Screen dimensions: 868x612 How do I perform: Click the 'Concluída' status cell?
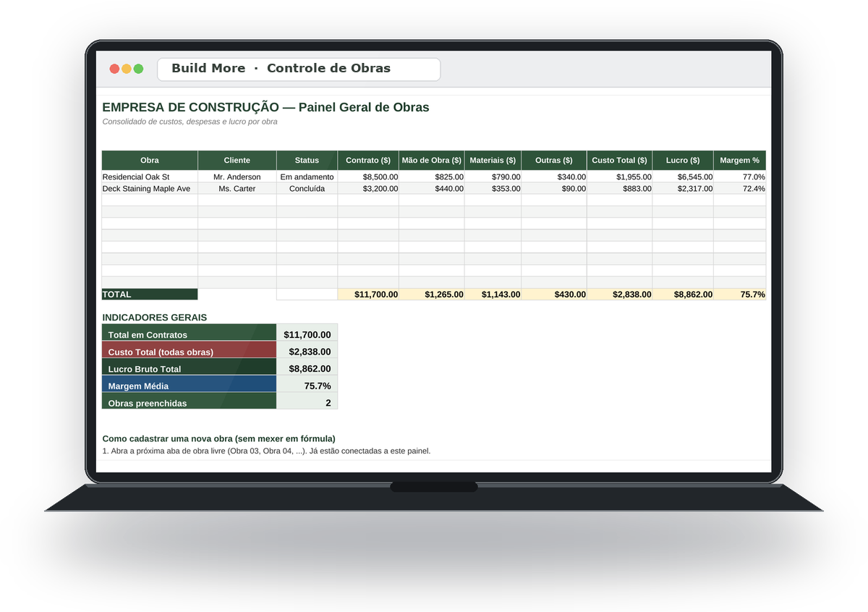click(x=307, y=188)
